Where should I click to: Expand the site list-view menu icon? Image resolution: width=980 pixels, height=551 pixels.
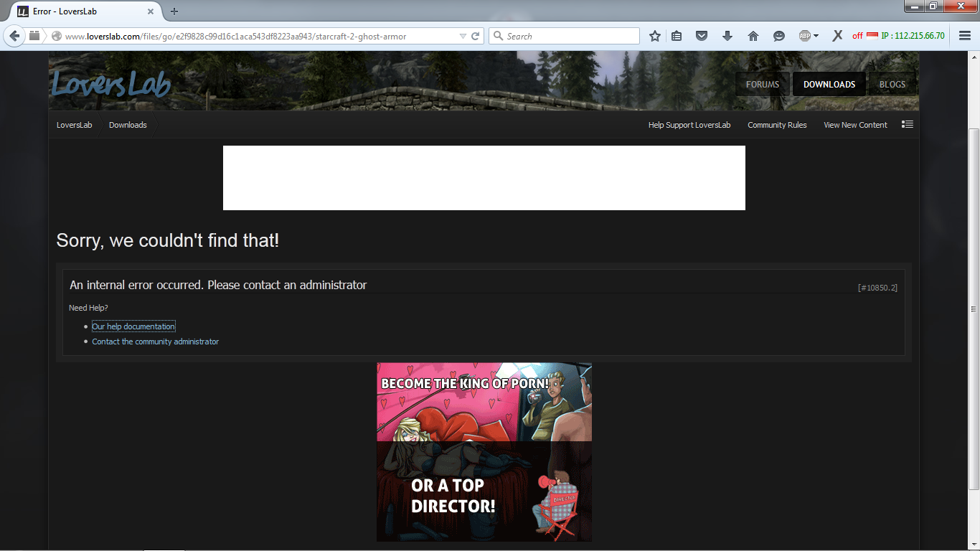[908, 124]
